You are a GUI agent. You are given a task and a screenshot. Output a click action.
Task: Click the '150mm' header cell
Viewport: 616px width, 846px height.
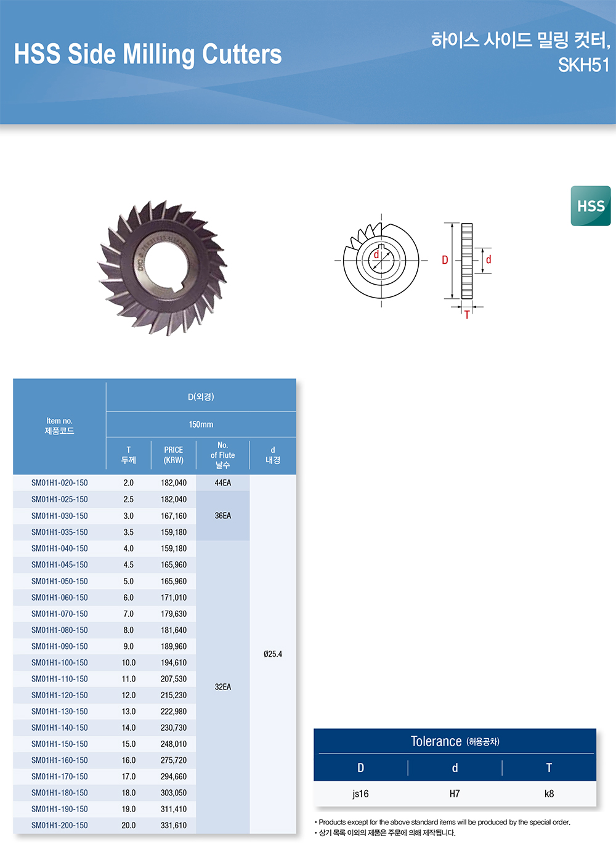201,425
